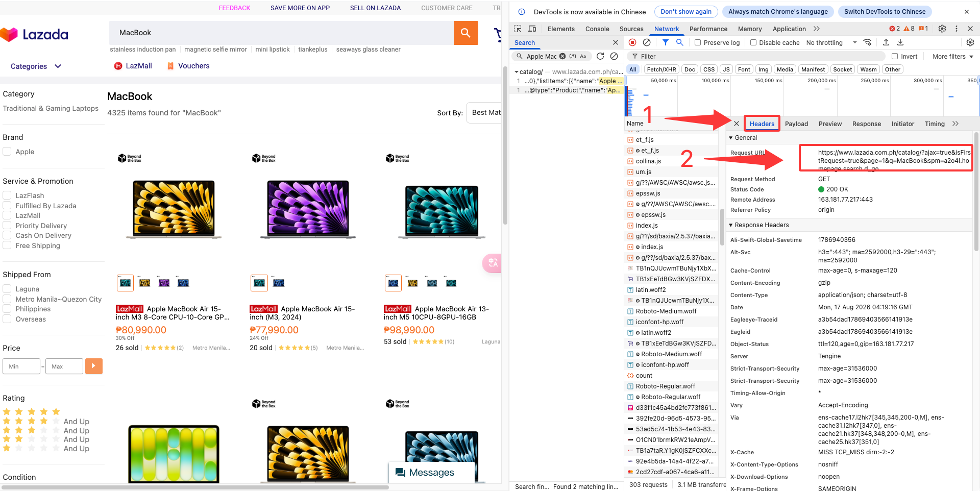Open the Vouchers link
980x491 pixels.
point(188,66)
